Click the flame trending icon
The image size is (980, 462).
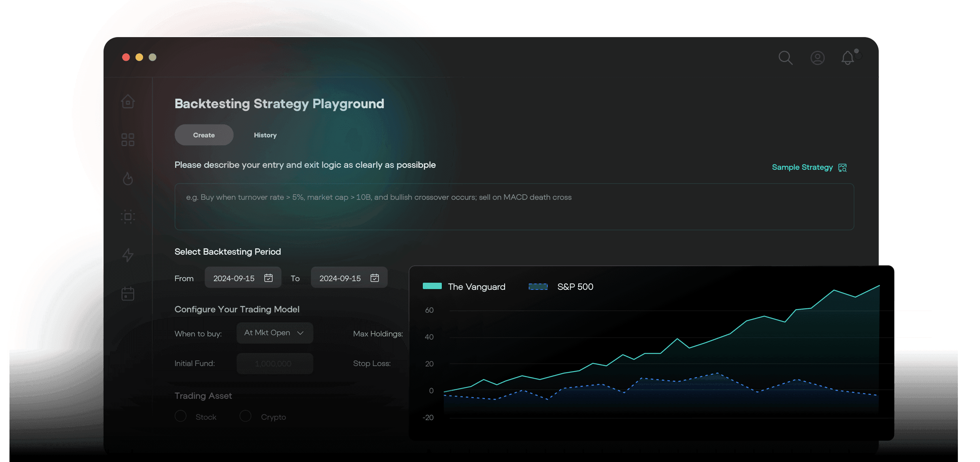point(128,178)
